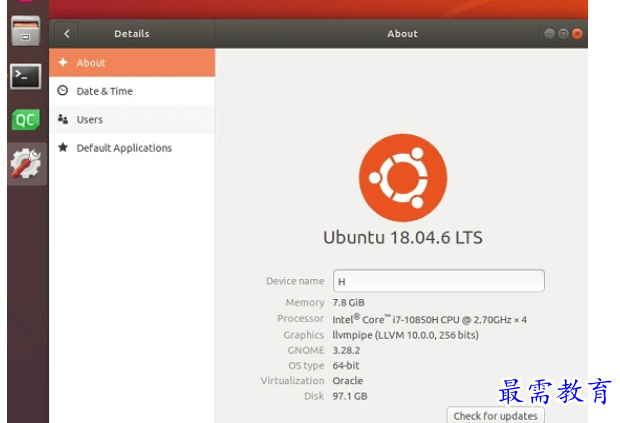Maximize the About settings window
Screen dimensions: 620x423
click(x=563, y=34)
